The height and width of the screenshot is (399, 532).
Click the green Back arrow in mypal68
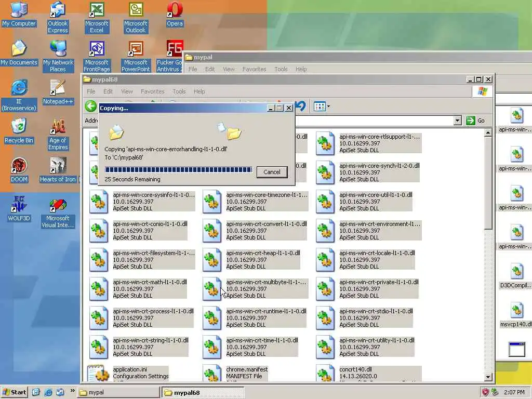90,106
